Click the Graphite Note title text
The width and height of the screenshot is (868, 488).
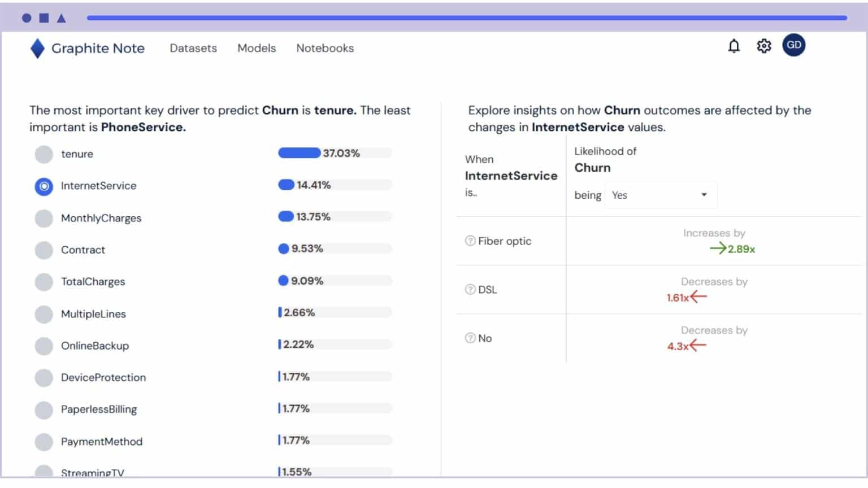(98, 48)
